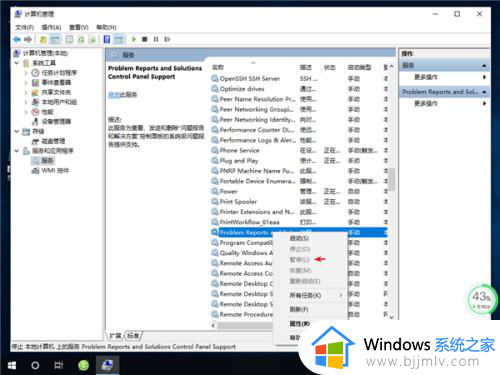The width and height of the screenshot is (500, 375).
Task: Restart the service with the toolbar restart icon
Action: [167, 39]
